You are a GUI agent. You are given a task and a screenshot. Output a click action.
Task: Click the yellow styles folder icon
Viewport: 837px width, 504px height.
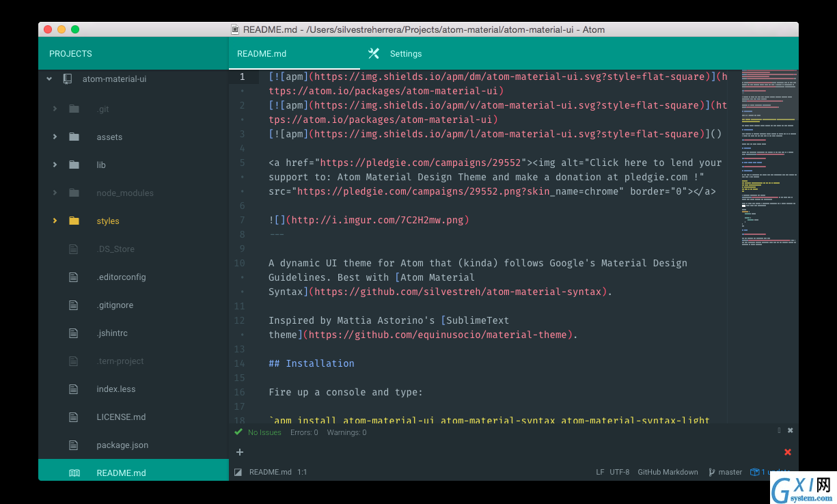(74, 221)
